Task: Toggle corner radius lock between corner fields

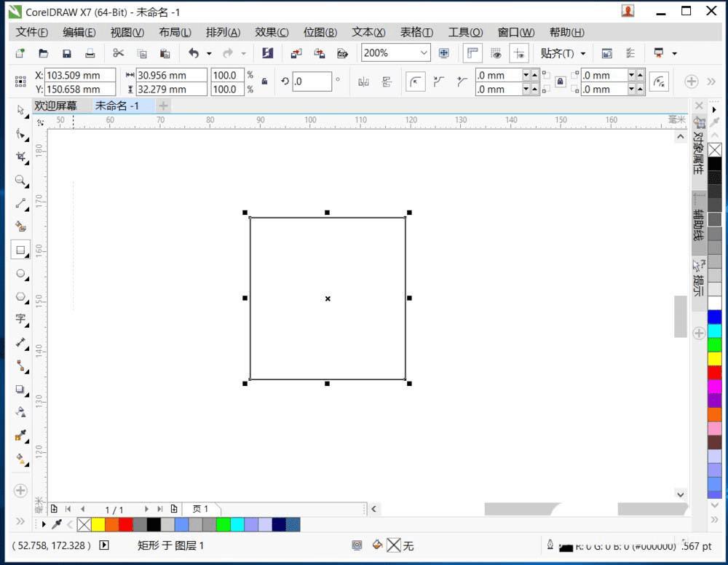Action: click(x=560, y=82)
